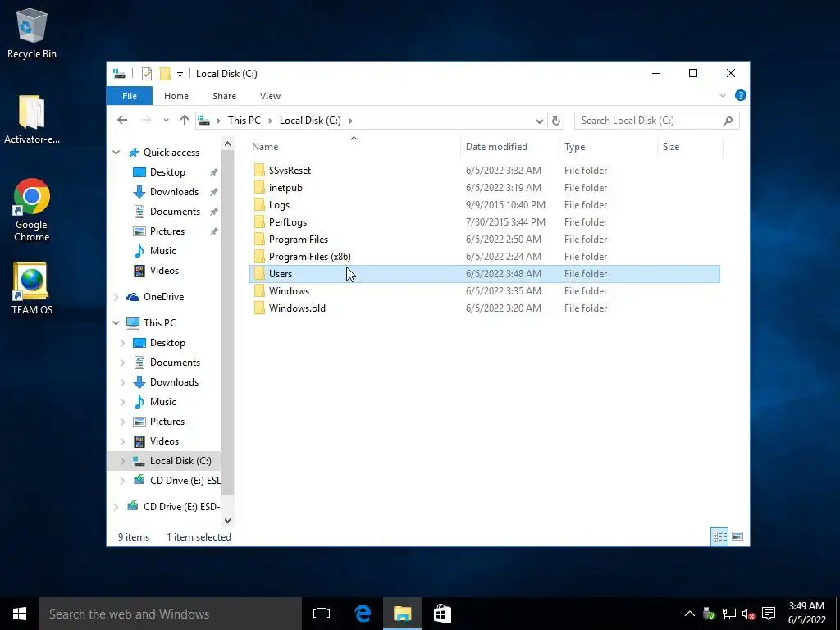This screenshot has width=840, height=630.
Task: Click navigation pane scroll-up arrow
Action: click(x=228, y=144)
